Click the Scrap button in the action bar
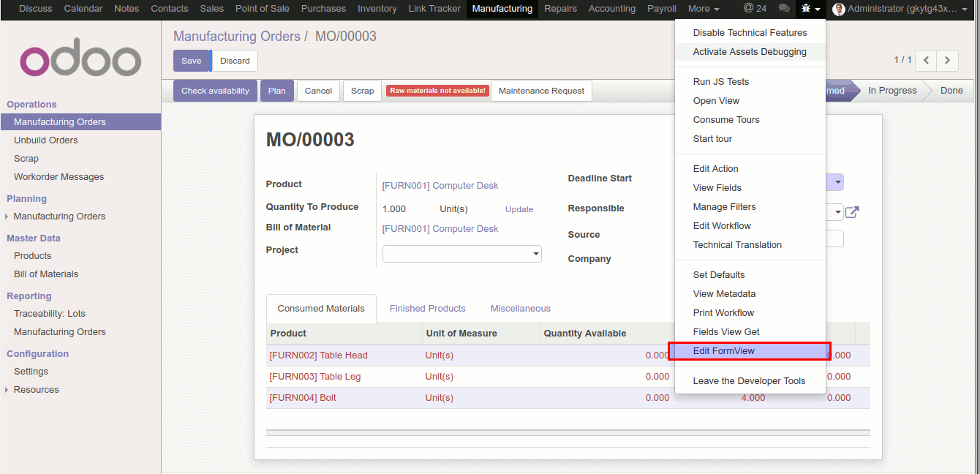The height and width of the screenshot is (474, 980). (x=362, y=91)
